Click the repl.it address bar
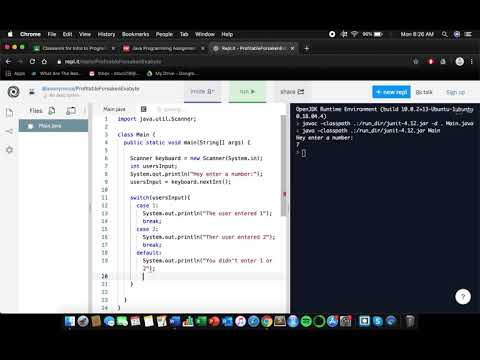This screenshot has width=480, height=360. 233,62
